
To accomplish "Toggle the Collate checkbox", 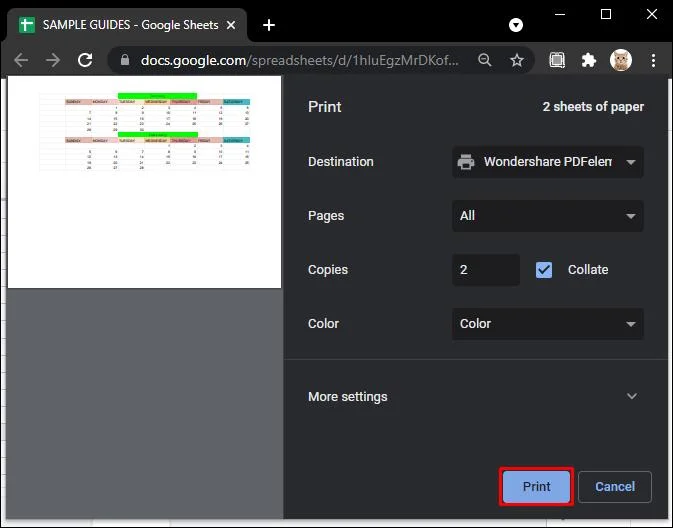I will (544, 270).
